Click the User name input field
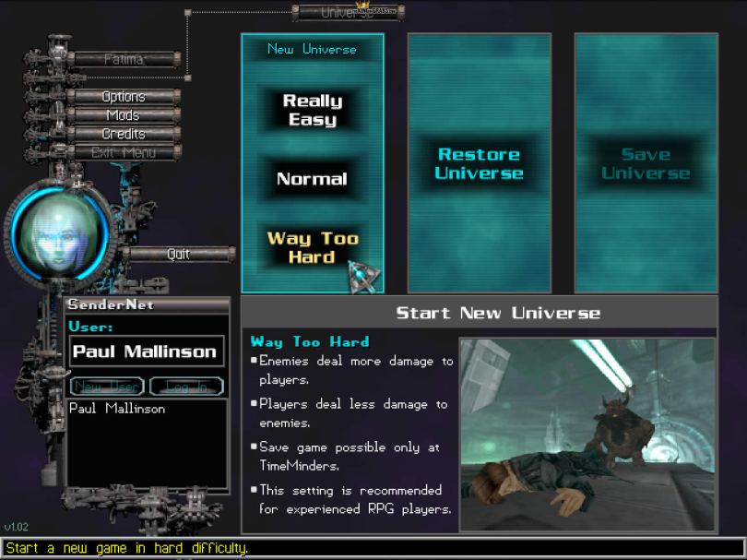Screen dimensions: 747x560 pos(147,351)
